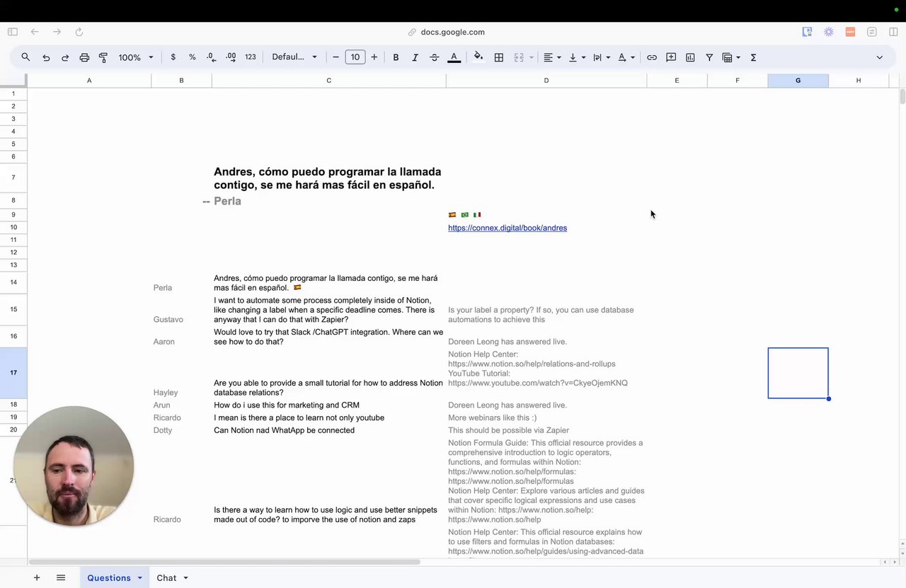Viewport: 906px width, 588px height.
Task: Click the horizontal scrollbar
Action: 224,562
